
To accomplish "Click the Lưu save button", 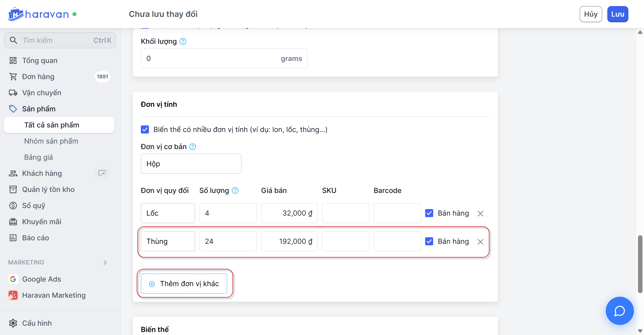I will click(x=618, y=14).
